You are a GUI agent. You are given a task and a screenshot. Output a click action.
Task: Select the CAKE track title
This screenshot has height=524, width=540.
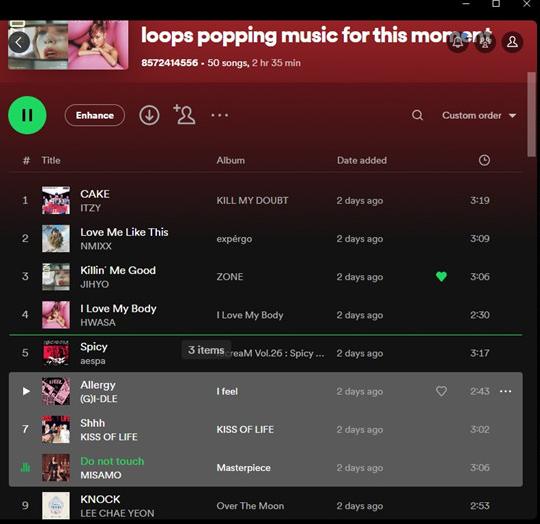95,194
